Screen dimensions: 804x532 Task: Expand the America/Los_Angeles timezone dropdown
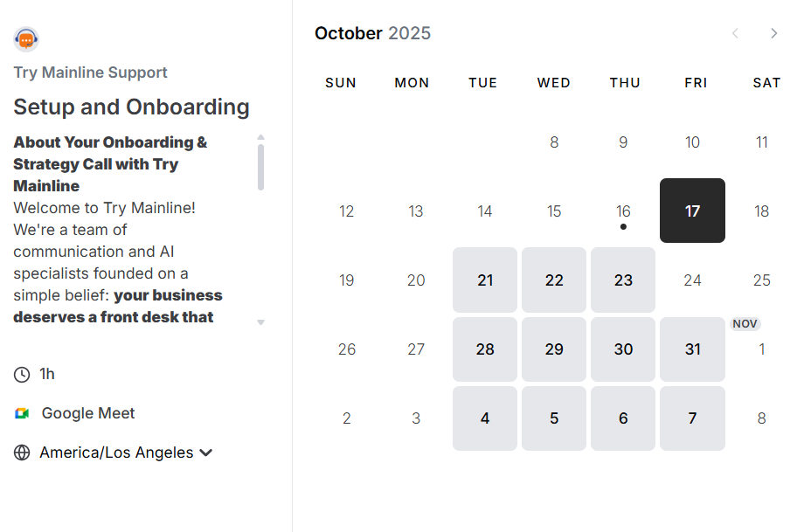point(114,453)
